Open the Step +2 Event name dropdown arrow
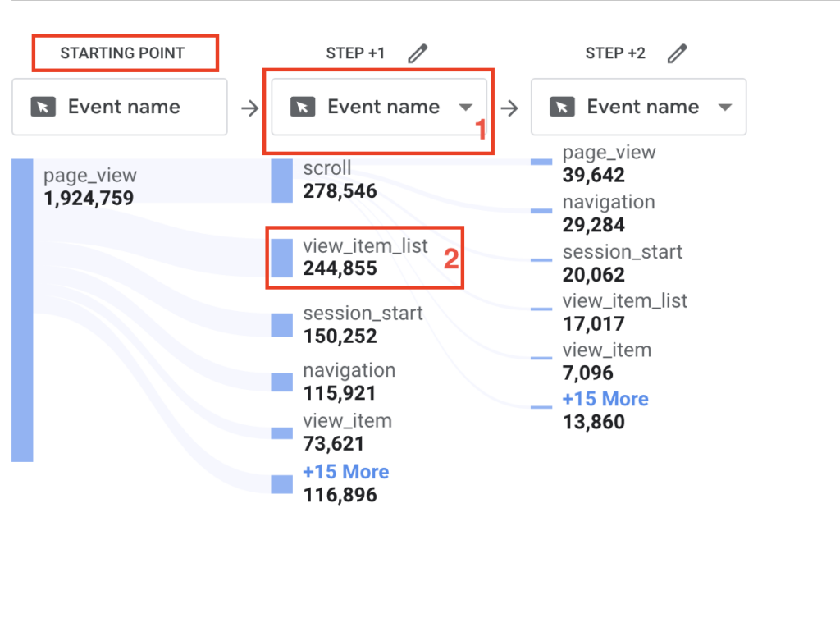 pyautogui.click(x=724, y=108)
